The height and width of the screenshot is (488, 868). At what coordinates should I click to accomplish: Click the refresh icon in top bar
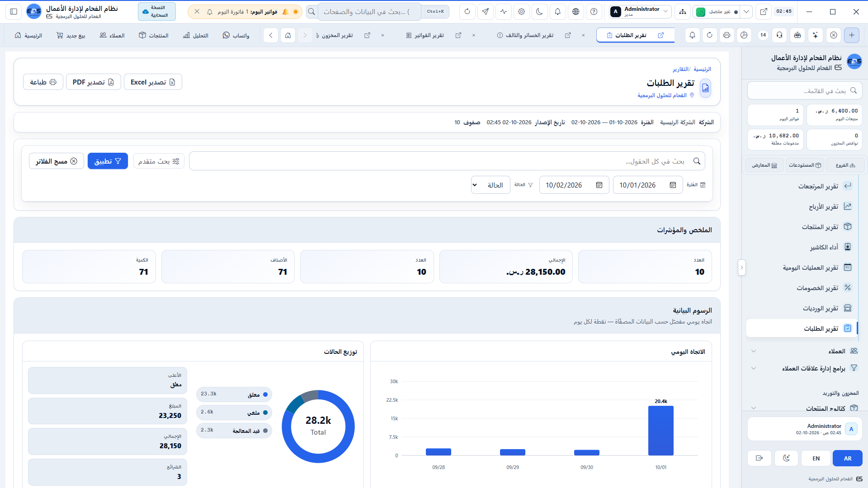coord(467,12)
